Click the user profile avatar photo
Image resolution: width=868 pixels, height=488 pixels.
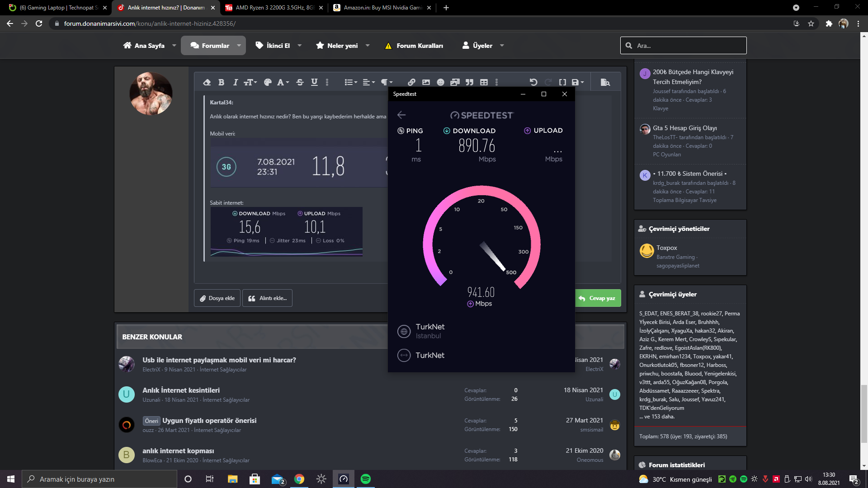[x=151, y=94]
